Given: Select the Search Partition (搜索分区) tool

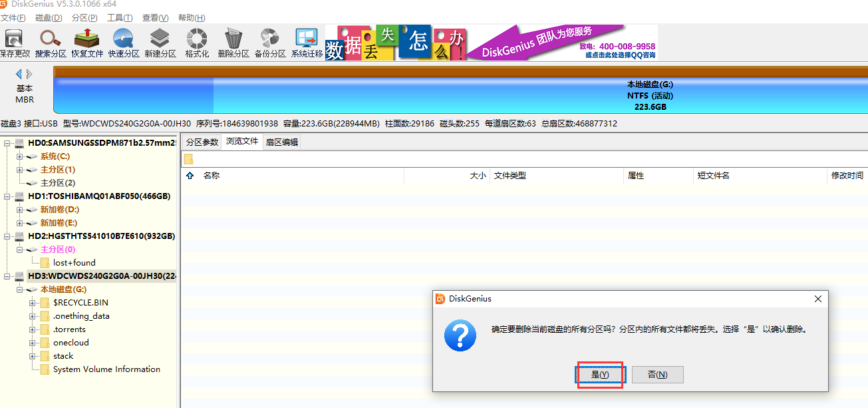Looking at the screenshot, I should pos(51,44).
